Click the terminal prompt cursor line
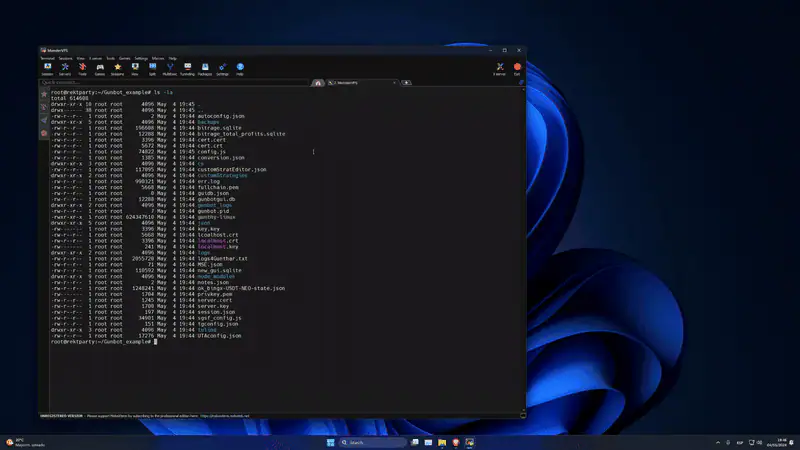Viewport: 800px width, 450px height. click(104, 342)
